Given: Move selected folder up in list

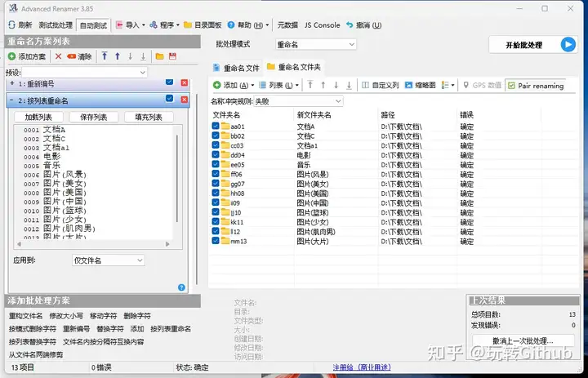Looking at the screenshot, I should click(323, 85).
